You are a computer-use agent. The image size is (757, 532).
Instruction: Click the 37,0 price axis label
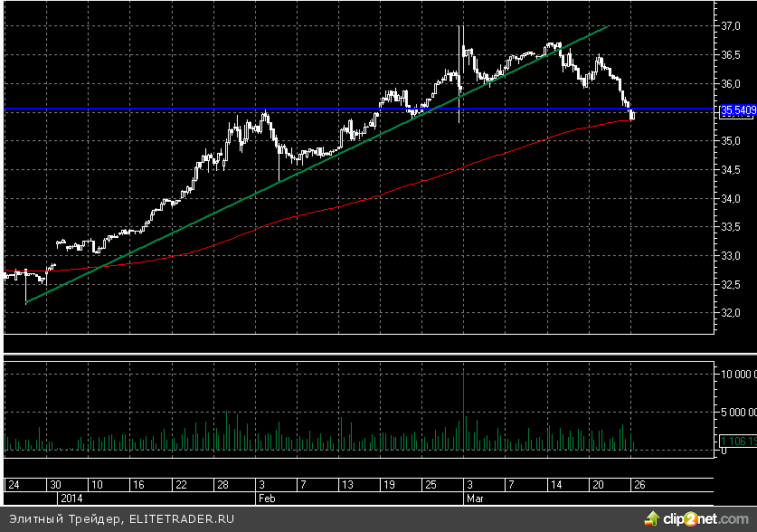pos(731,27)
